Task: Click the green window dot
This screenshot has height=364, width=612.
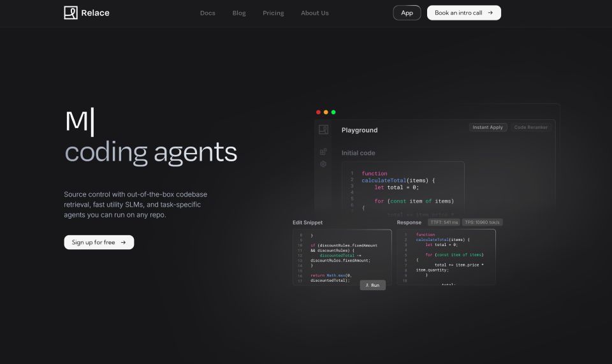Action: 333,112
